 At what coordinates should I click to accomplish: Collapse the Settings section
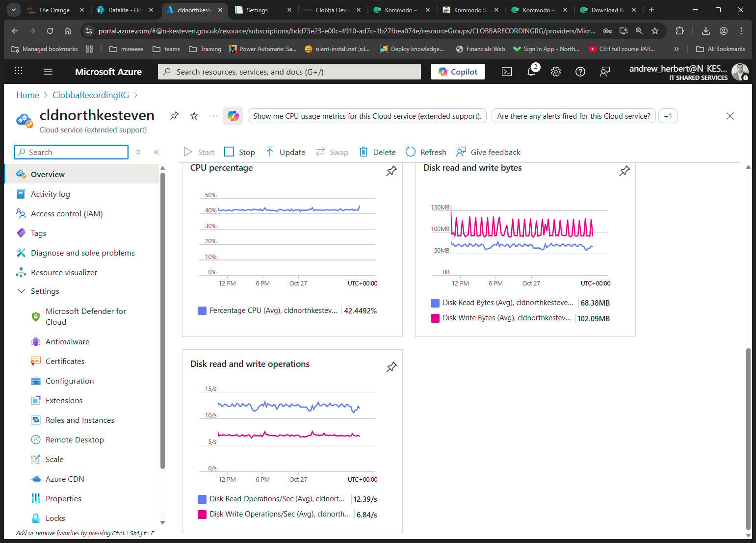point(21,291)
